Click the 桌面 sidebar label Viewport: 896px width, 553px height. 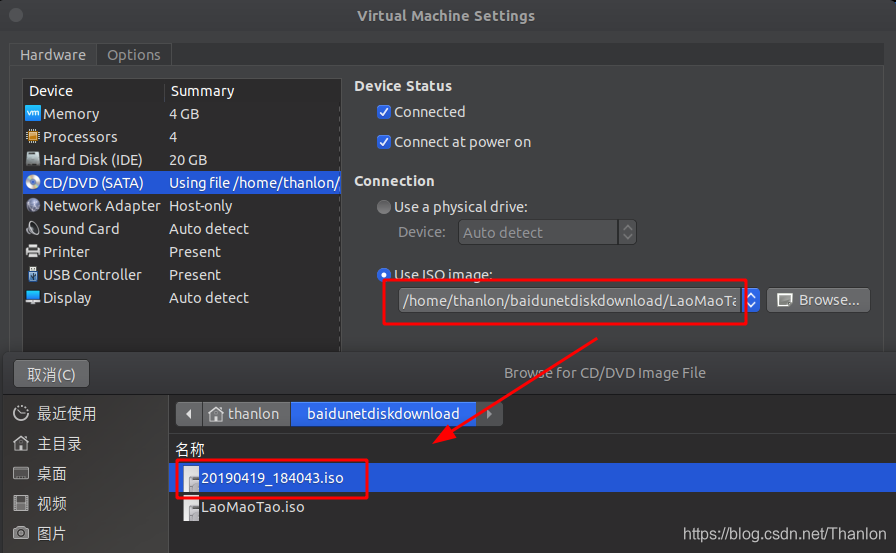click(x=52, y=473)
